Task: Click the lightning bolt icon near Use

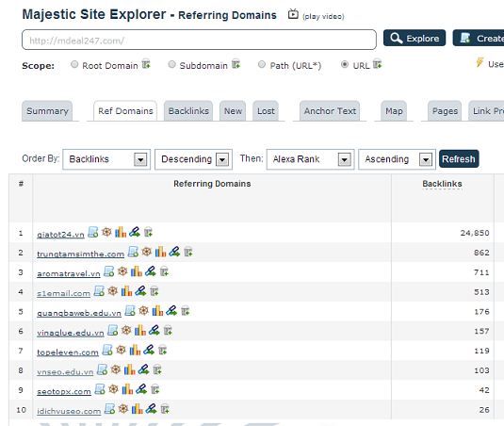Action: click(480, 62)
